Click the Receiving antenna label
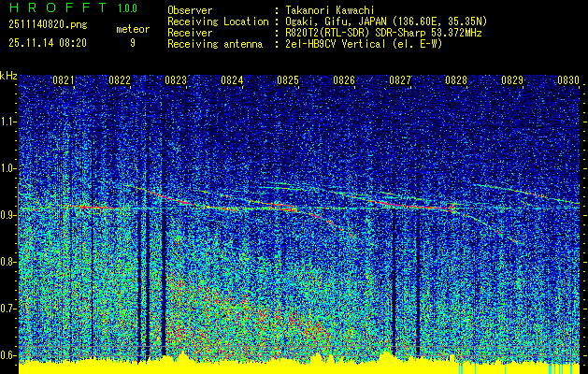588x374 pixels. pos(215,44)
